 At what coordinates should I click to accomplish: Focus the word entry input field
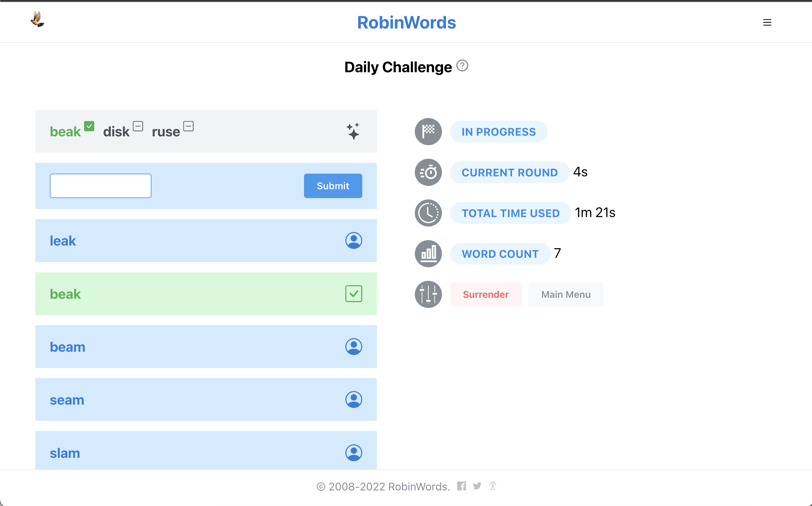pyautogui.click(x=101, y=186)
